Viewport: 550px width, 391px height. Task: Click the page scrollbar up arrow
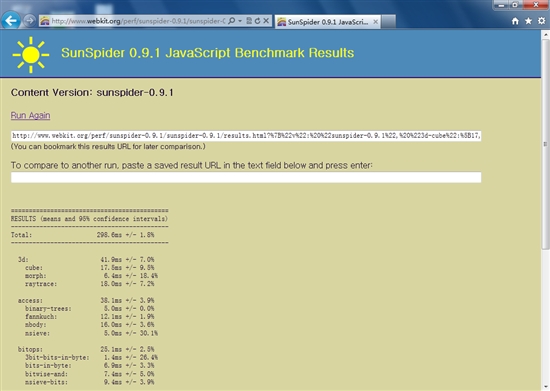pyautogui.click(x=545, y=35)
